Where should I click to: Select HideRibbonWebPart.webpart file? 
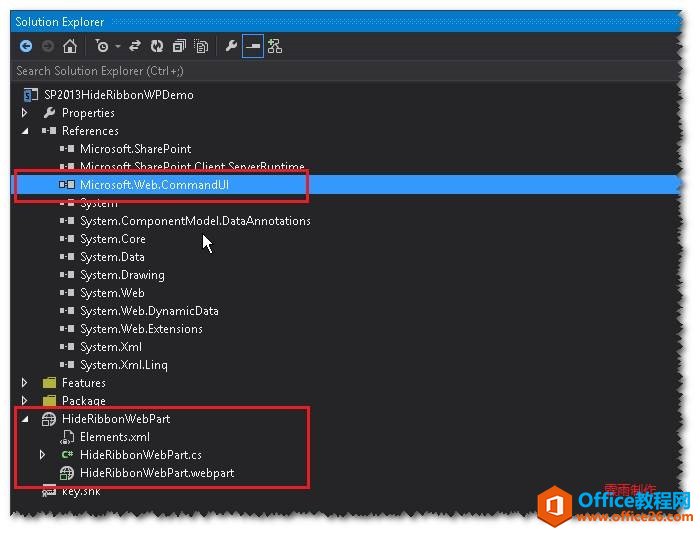157,473
